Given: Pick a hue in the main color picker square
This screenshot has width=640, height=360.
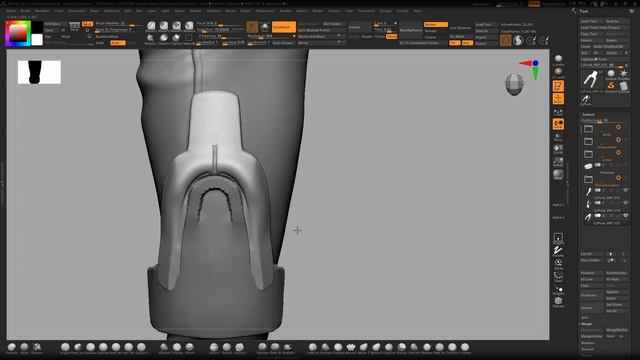Looking at the screenshot, I should click(18, 33).
